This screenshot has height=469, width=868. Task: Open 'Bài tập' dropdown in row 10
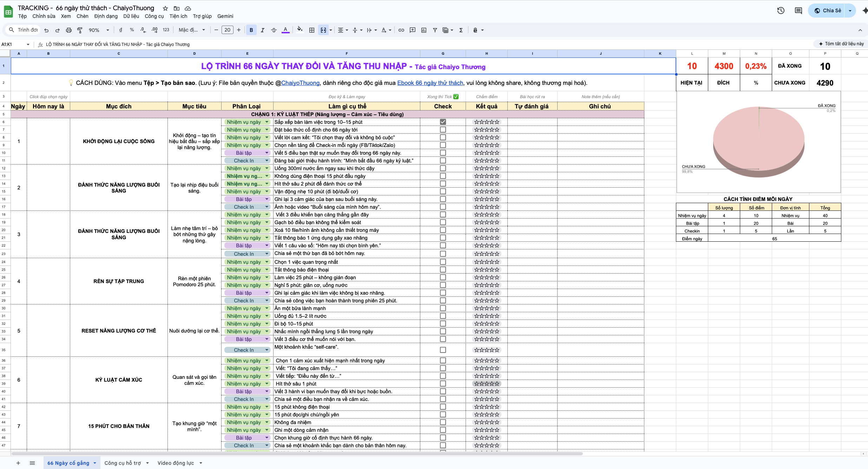pyautogui.click(x=267, y=153)
